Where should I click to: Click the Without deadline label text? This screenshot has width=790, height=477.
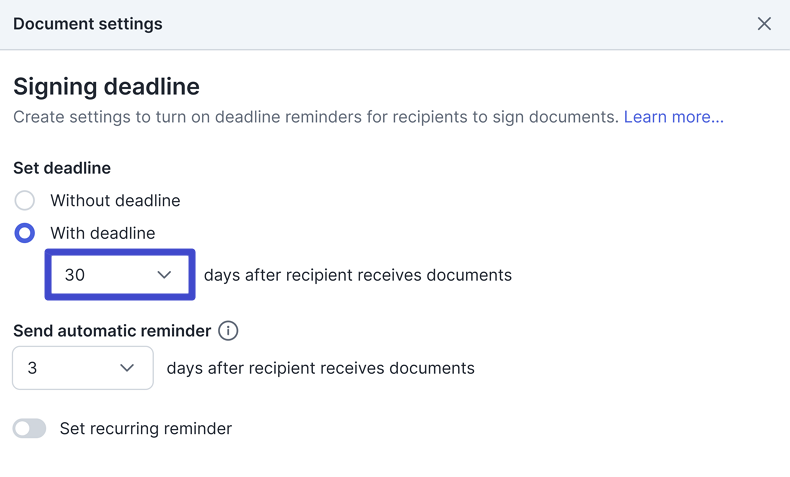115,201
